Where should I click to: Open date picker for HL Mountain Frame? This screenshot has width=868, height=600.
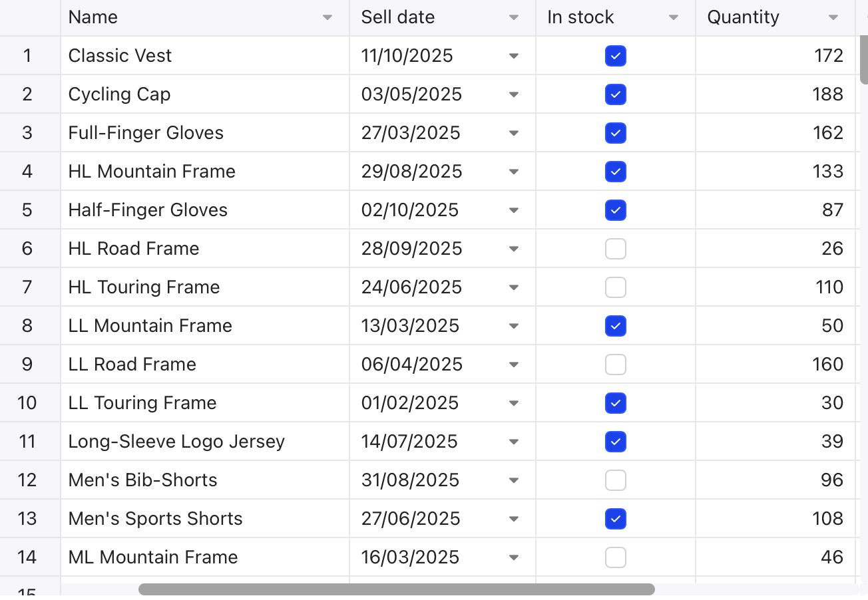pyautogui.click(x=514, y=172)
